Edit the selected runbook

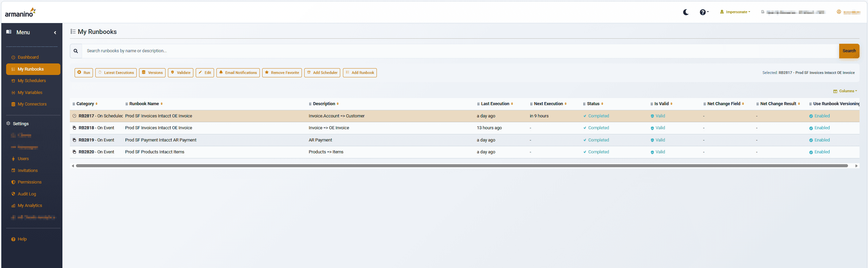[205, 73]
